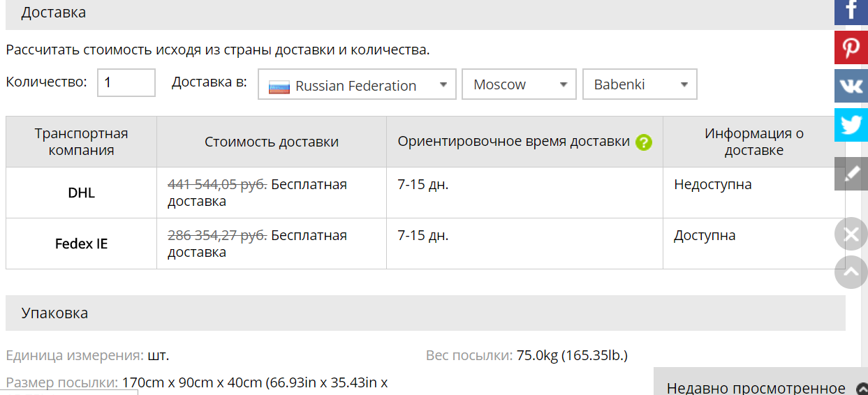This screenshot has height=395, width=868.
Task: Click the Доступна status for Fedex IE
Action: [x=705, y=236]
